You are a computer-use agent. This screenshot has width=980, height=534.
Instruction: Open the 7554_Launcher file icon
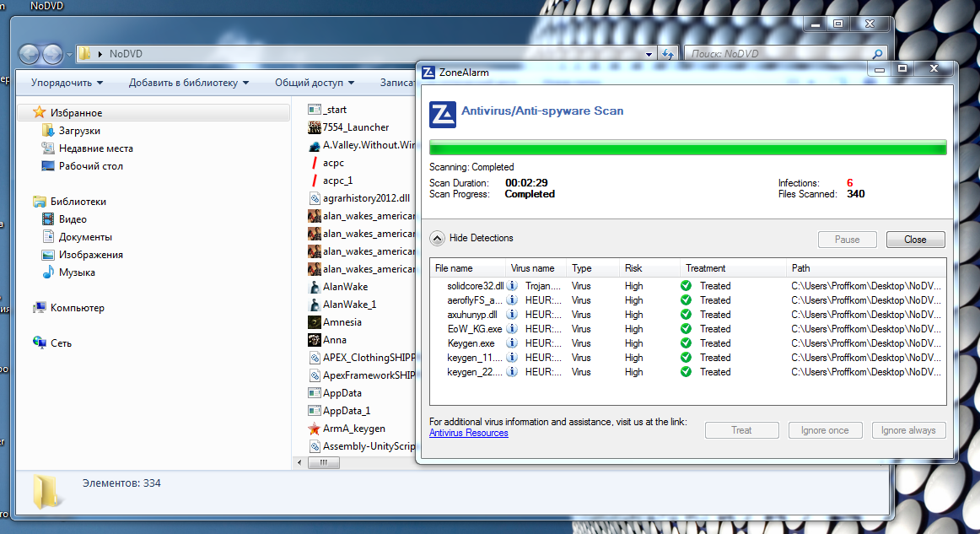coord(315,127)
